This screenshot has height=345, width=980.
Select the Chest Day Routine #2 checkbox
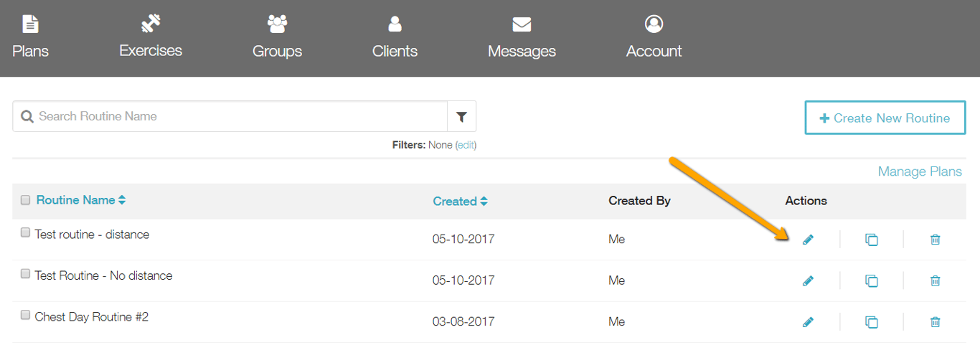pos(26,315)
